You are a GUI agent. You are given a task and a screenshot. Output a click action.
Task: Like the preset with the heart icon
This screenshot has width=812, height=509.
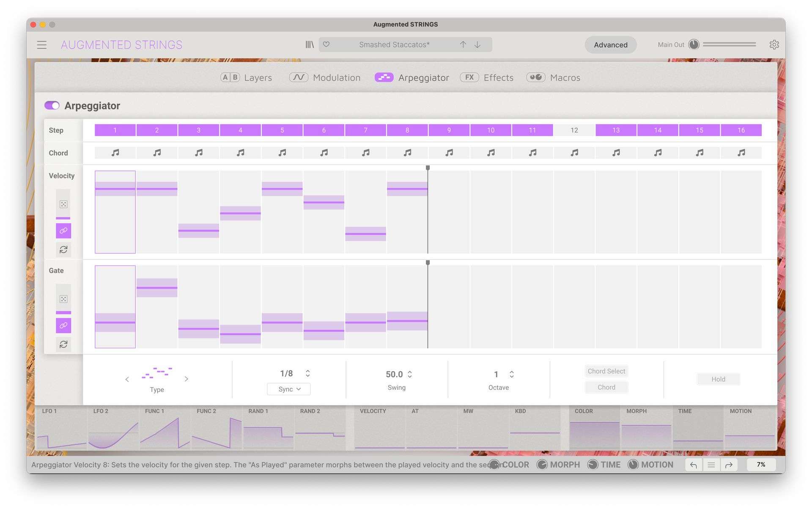[326, 44]
